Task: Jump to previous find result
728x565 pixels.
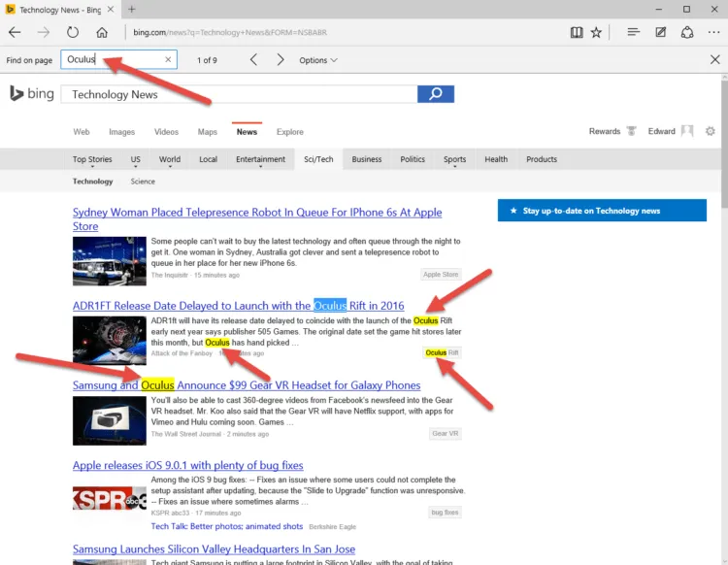Action: (x=253, y=60)
